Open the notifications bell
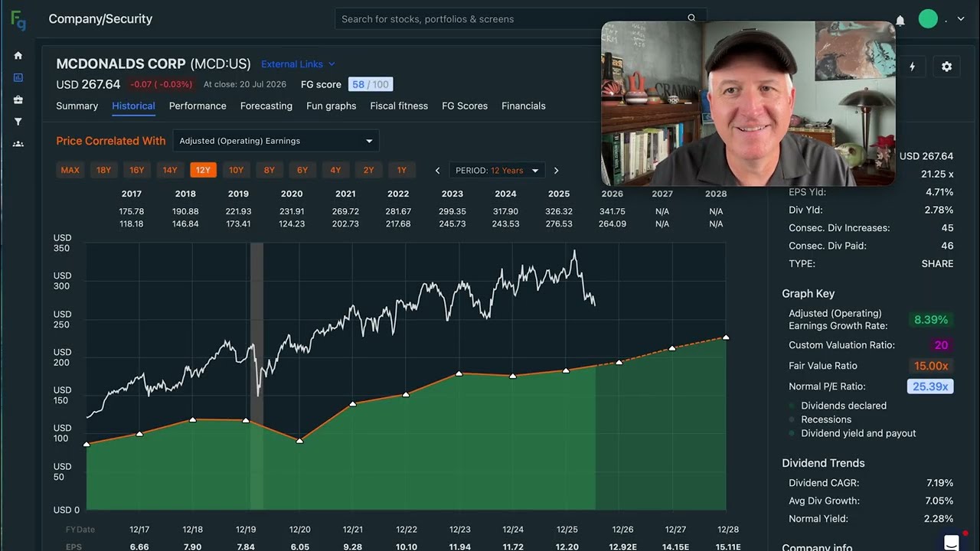The width and height of the screenshot is (980, 551). coord(900,20)
